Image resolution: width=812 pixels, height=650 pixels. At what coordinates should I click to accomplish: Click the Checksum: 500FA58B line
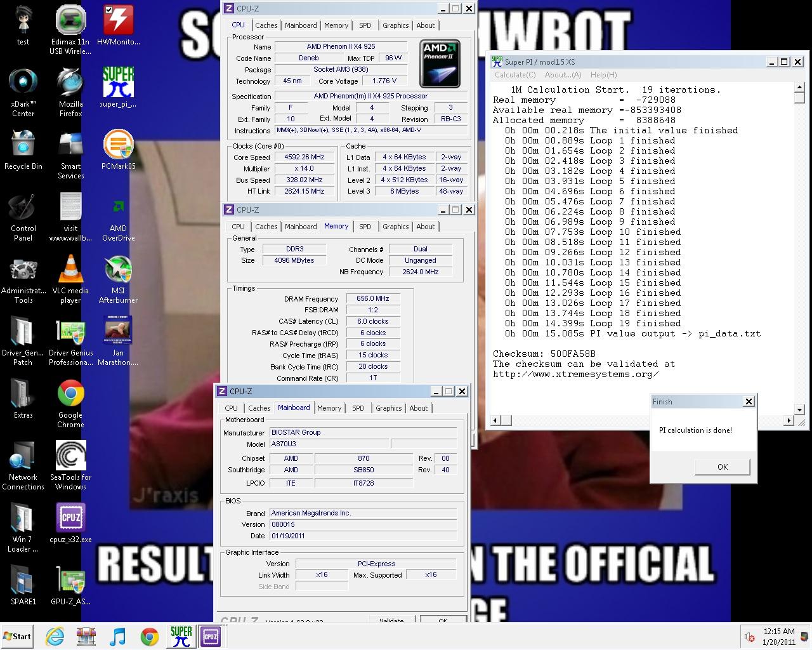[544, 354]
